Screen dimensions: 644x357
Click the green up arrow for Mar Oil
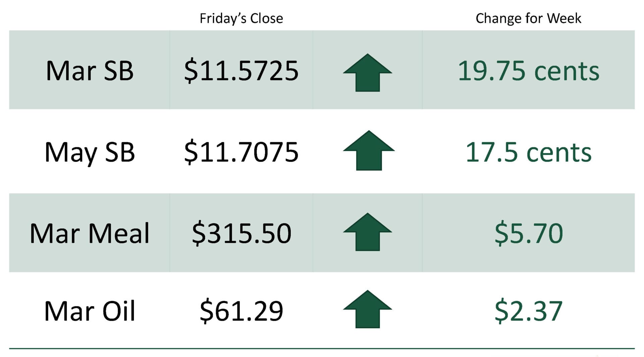coord(367,309)
